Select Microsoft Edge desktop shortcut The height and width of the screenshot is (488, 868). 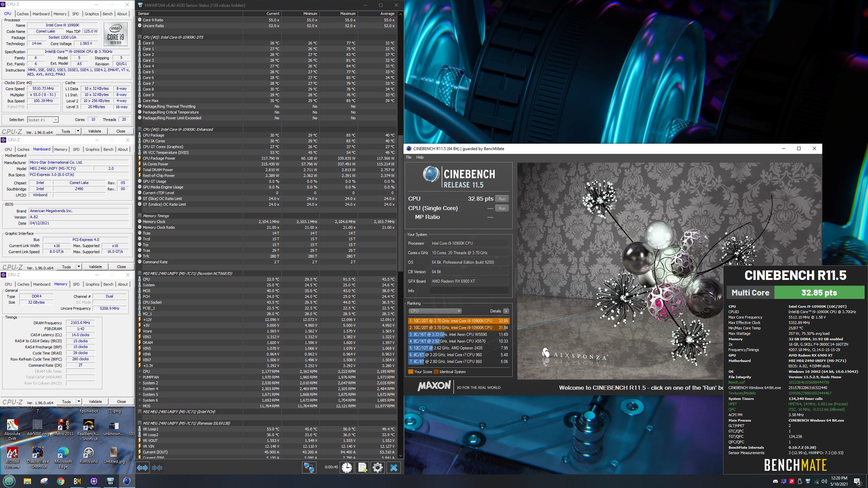tap(63, 457)
